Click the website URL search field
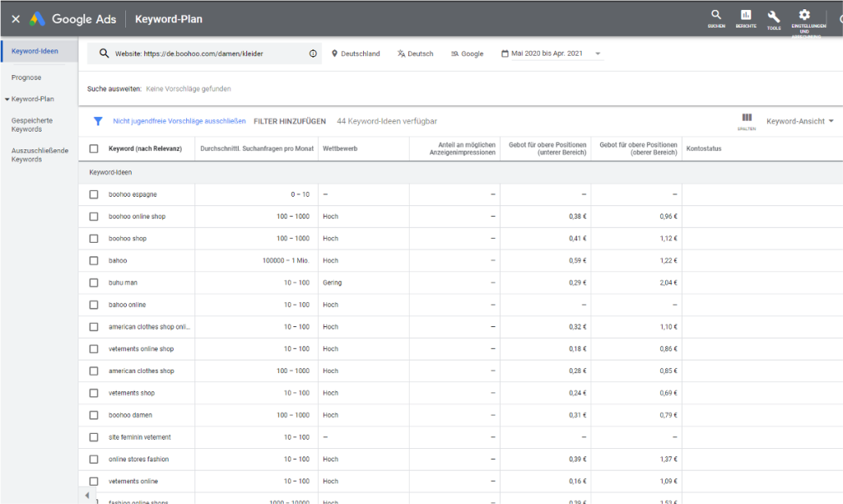The image size is (843, 504). 204,53
